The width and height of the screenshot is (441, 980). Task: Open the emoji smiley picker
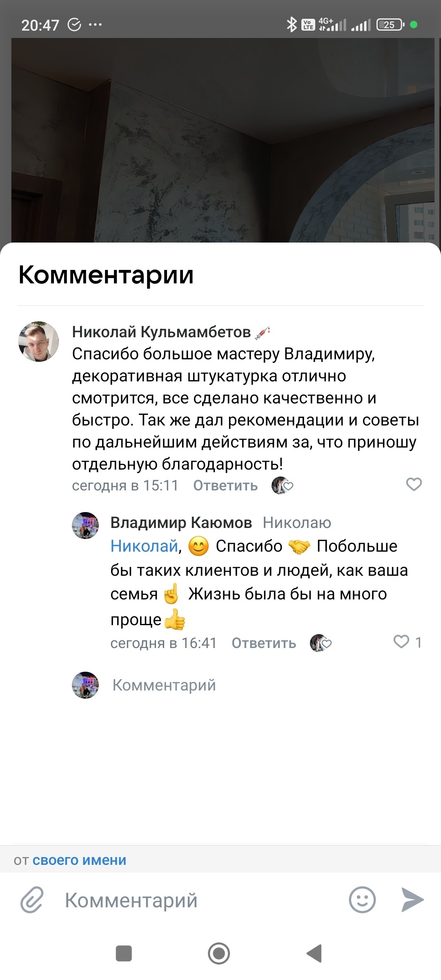point(362,900)
